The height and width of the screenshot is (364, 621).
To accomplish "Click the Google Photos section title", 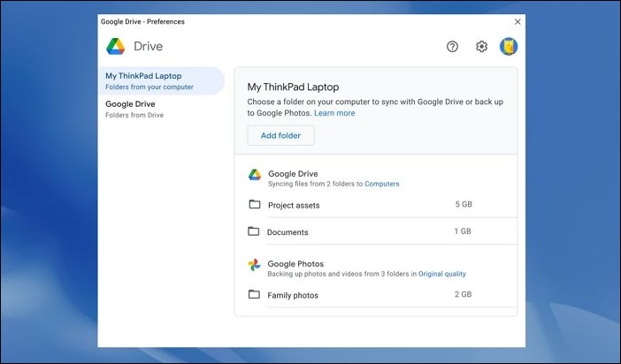I will pyautogui.click(x=295, y=264).
